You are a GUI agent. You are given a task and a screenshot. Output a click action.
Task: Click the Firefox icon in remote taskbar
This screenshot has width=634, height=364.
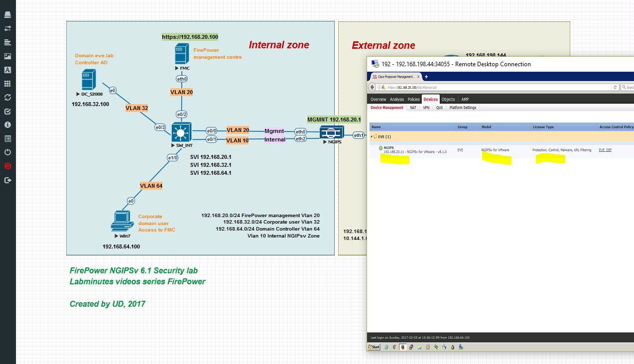tap(403, 347)
